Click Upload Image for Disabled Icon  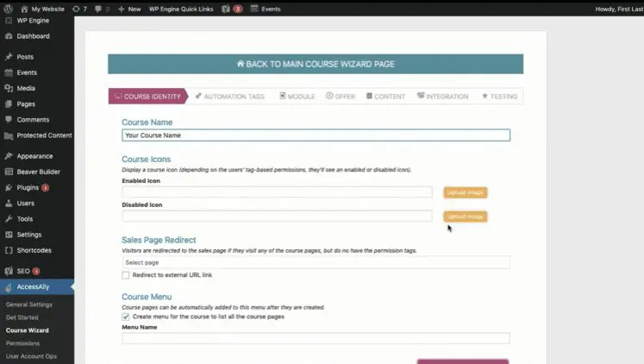(x=466, y=217)
